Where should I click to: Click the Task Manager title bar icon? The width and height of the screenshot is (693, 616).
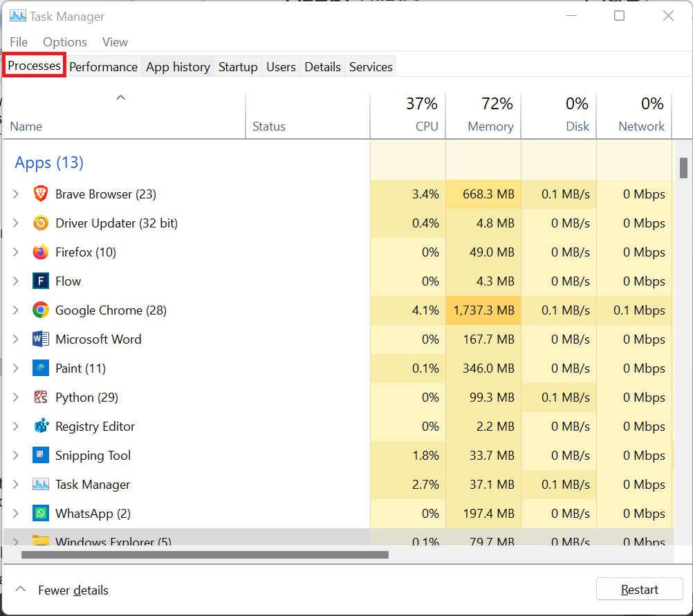pyautogui.click(x=18, y=17)
